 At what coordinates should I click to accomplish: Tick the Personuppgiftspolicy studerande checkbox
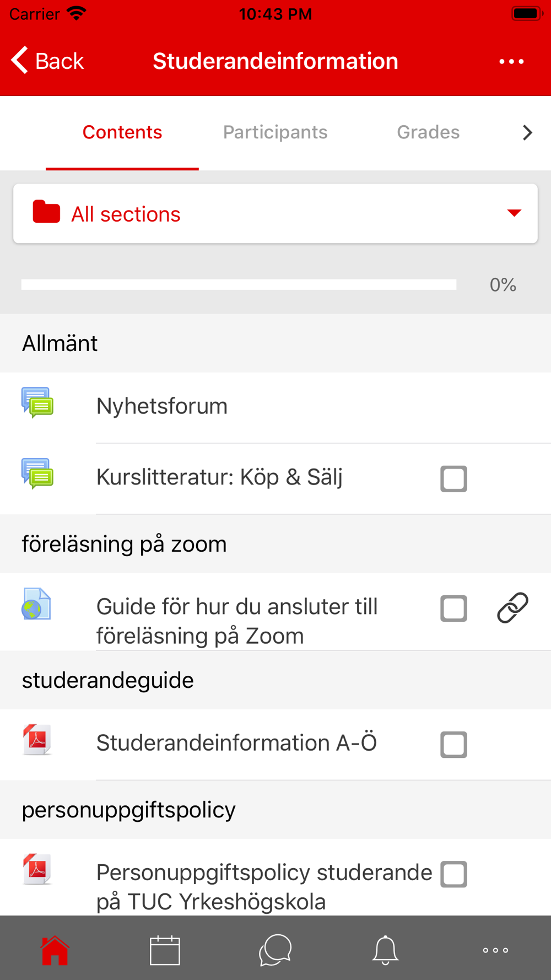tap(453, 874)
